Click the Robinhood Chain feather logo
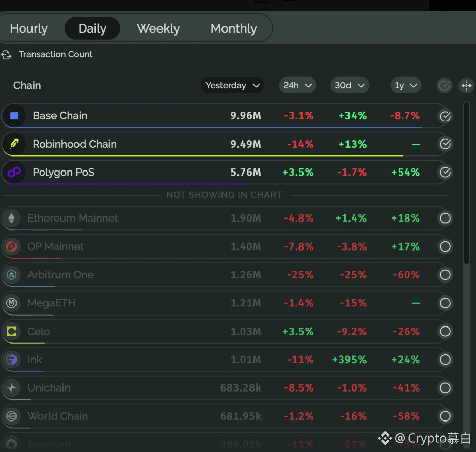 14,144
